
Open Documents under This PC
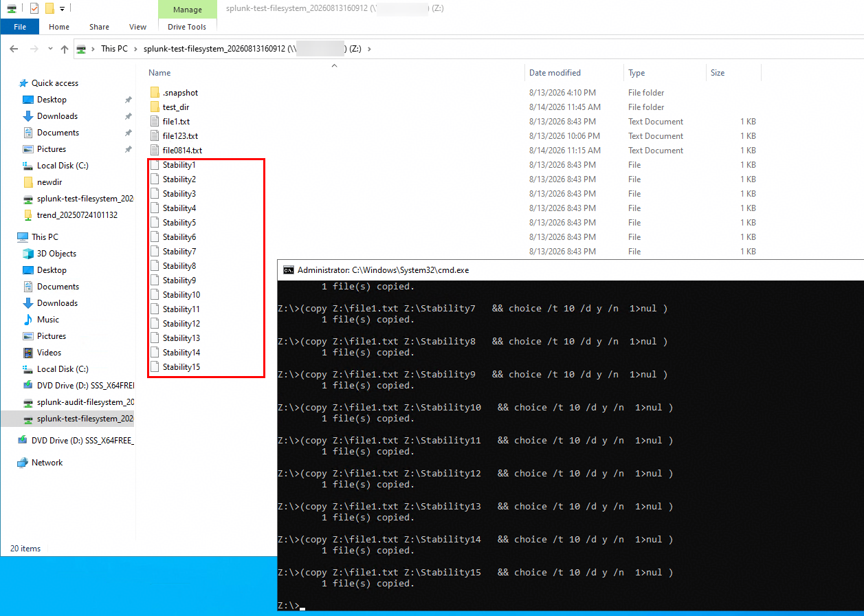(x=58, y=287)
